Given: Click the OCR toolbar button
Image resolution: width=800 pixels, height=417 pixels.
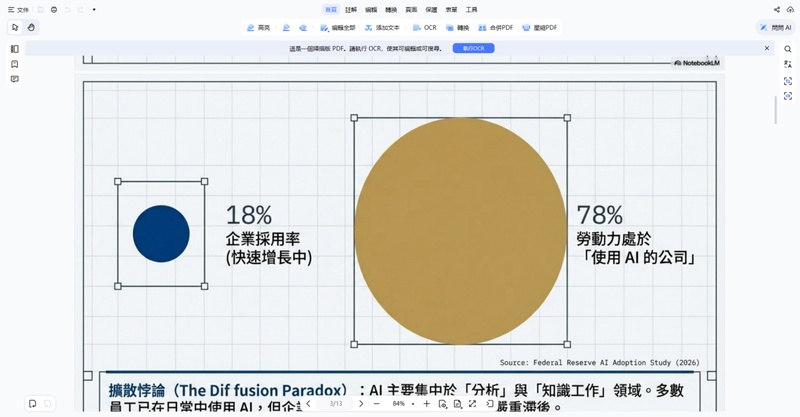Looking at the screenshot, I should pyautogui.click(x=424, y=28).
